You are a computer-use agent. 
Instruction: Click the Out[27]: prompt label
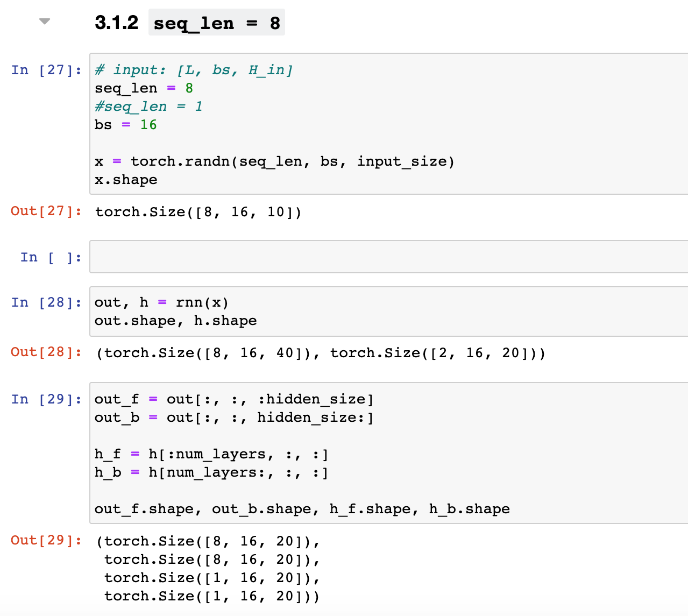click(47, 211)
